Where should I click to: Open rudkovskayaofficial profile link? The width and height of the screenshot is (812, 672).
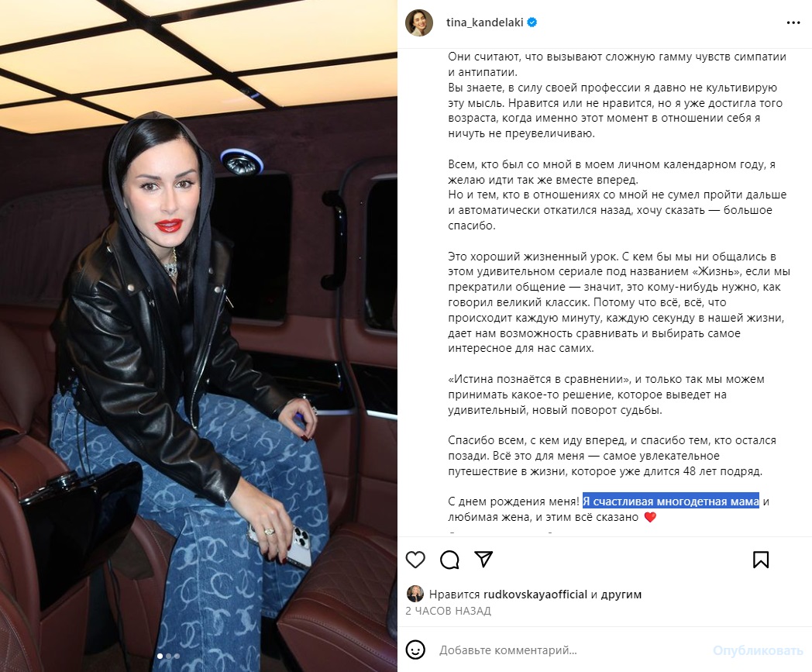[535, 594]
